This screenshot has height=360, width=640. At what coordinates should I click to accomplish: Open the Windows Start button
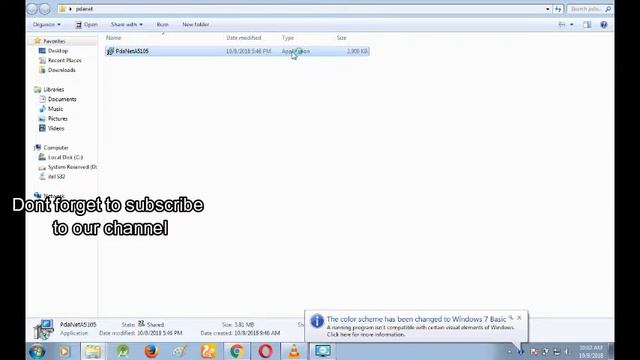click(x=37, y=351)
